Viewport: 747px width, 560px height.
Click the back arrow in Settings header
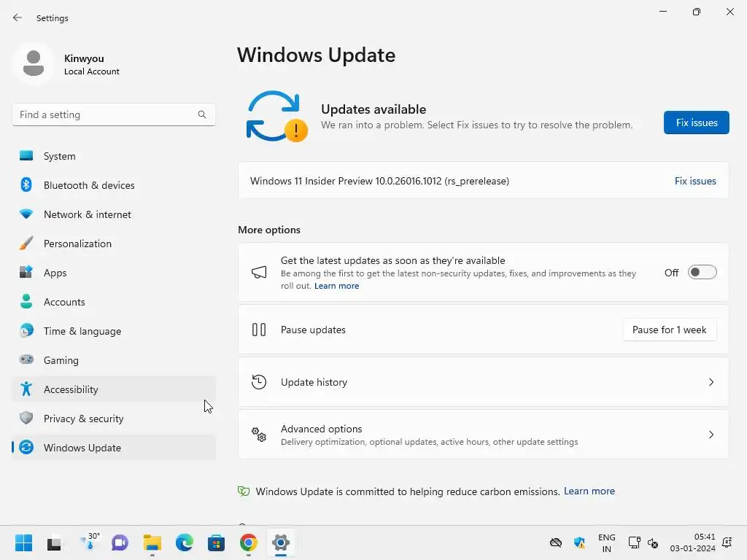click(18, 17)
